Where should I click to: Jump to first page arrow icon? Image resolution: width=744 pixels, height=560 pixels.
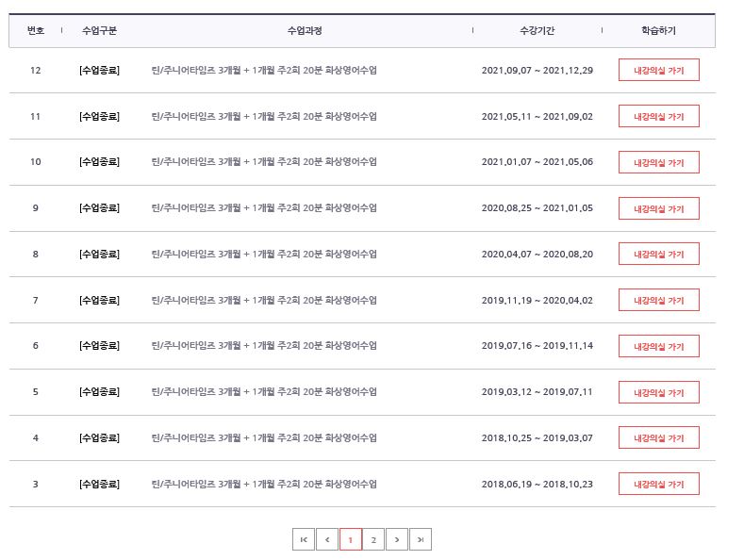click(x=304, y=539)
